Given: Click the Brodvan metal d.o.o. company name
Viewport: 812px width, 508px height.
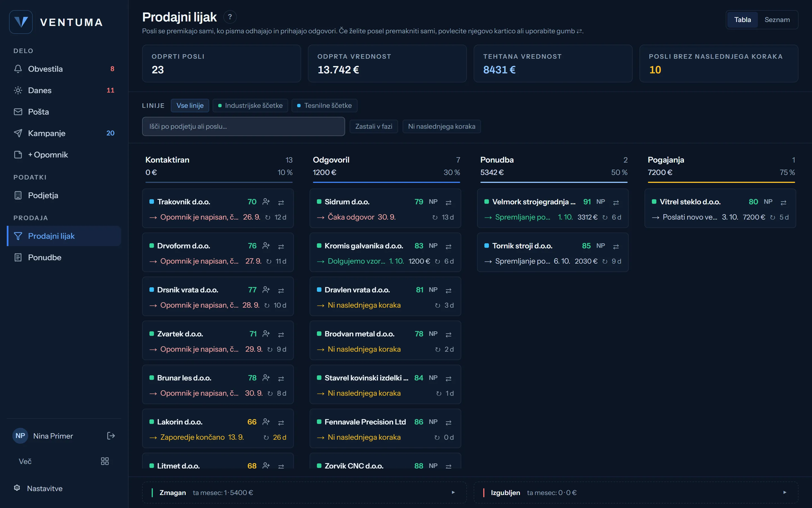Looking at the screenshot, I should [x=359, y=334].
